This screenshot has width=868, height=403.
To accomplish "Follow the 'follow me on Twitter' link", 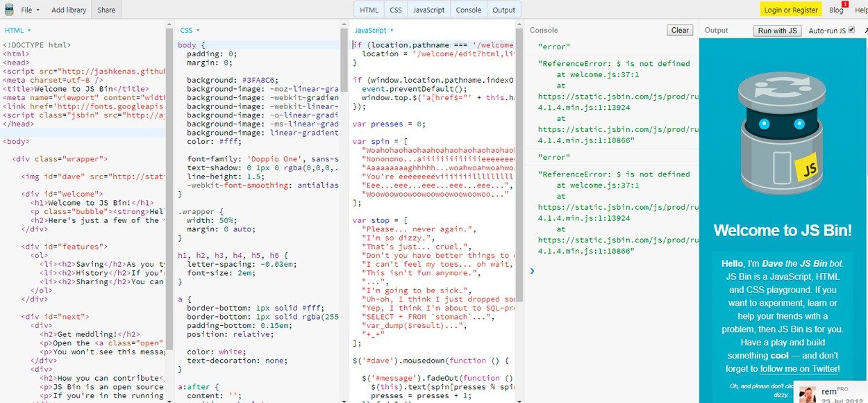I will click(800, 369).
